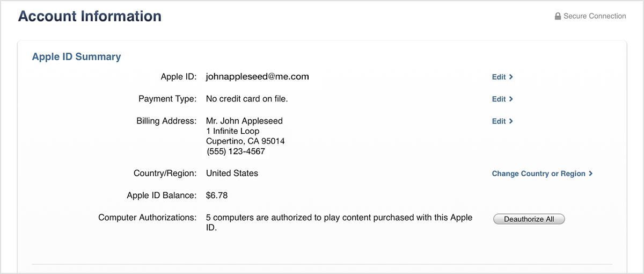Click the Secure Connection padlock icon
644x274 pixels.
click(558, 16)
